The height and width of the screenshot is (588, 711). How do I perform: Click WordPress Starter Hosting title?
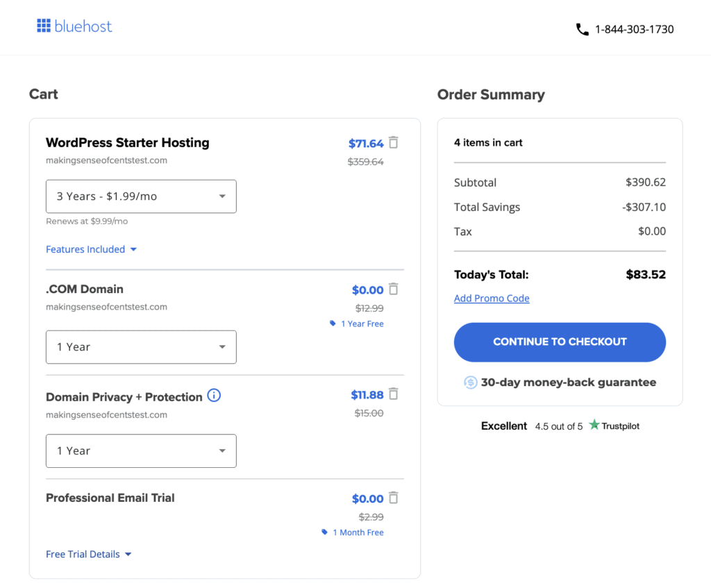[x=128, y=143]
